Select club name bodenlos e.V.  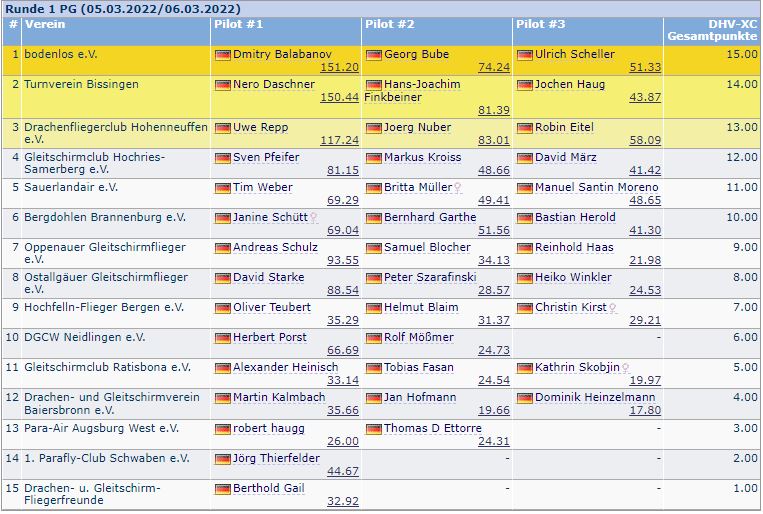pyautogui.click(x=61, y=54)
